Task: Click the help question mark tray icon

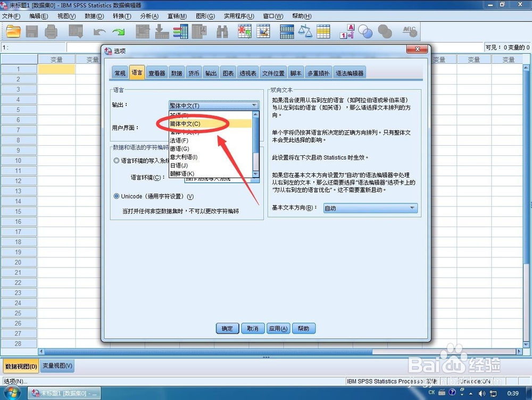Action: (x=452, y=392)
